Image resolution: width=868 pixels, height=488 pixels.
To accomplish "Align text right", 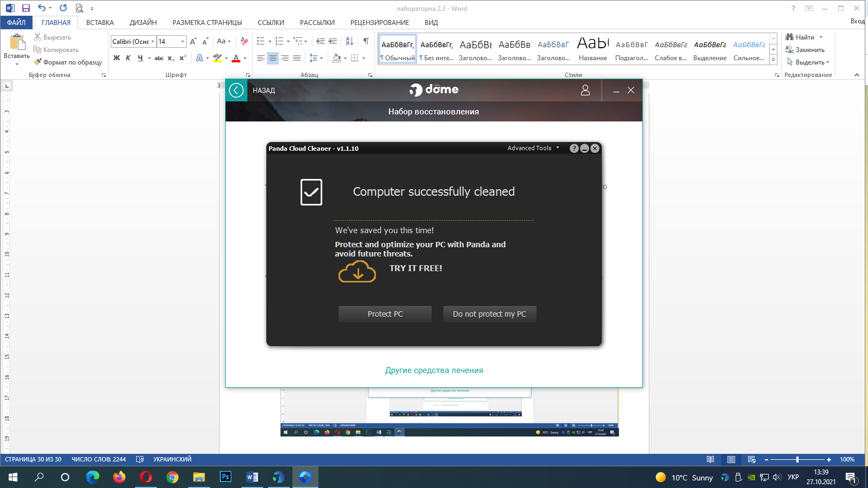I will point(285,58).
